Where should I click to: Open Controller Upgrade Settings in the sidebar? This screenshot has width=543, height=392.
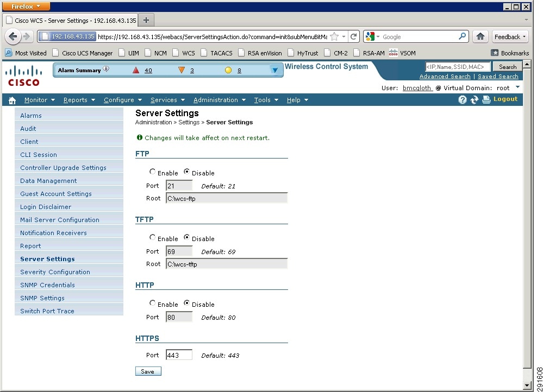pyautogui.click(x=63, y=168)
